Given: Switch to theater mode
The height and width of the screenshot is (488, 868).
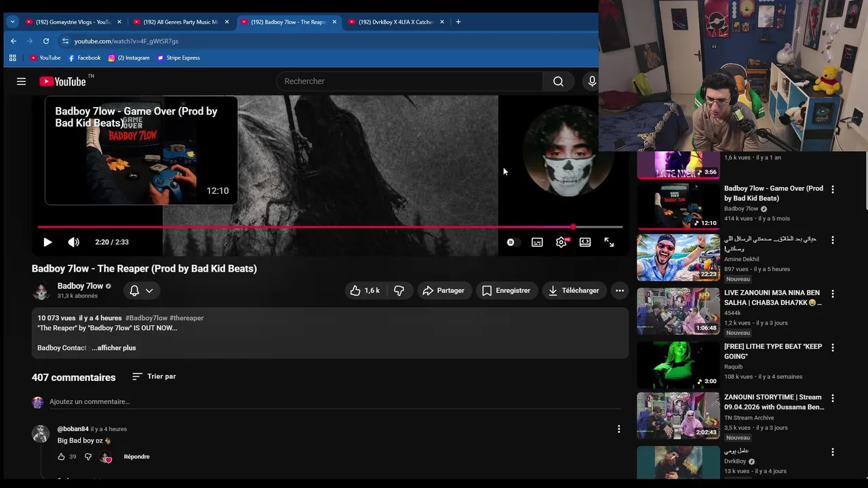Looking at the screenshot, I should point(585,242).
